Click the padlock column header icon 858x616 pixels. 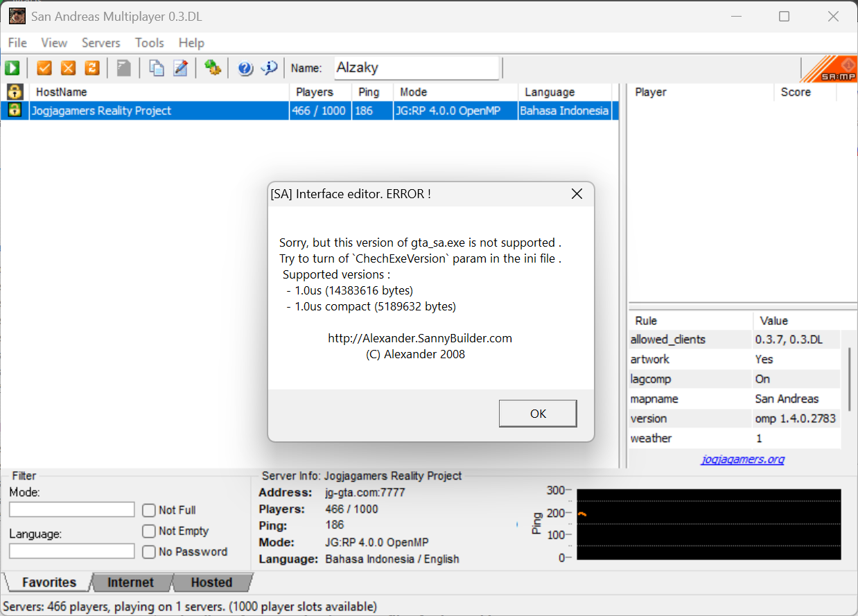click(15, 91)
